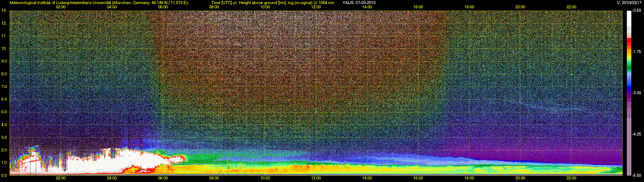Screen dimensions: 644x182
Task: Click the 18:00 label on the upper time axis
Action: pos(469,7)
